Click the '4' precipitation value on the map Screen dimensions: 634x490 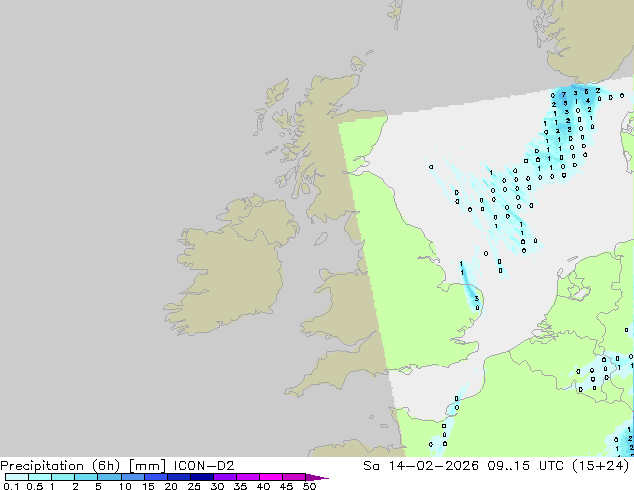pyautogui.click(x=588, y=101)
